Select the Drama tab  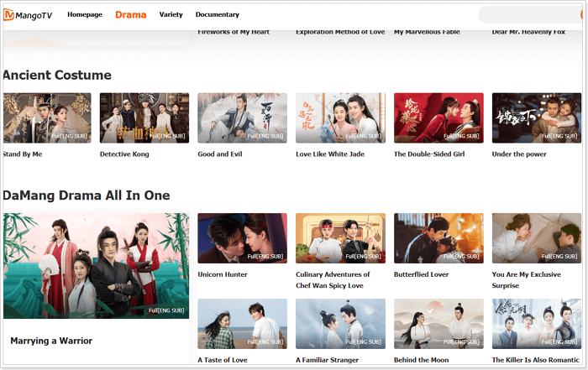(x=130, y=14)
